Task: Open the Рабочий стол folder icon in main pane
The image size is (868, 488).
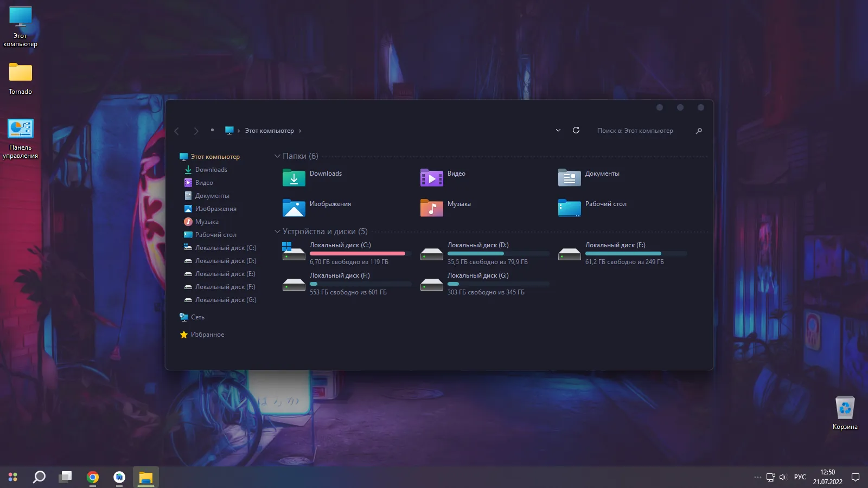Action: [x=570, y=208]
